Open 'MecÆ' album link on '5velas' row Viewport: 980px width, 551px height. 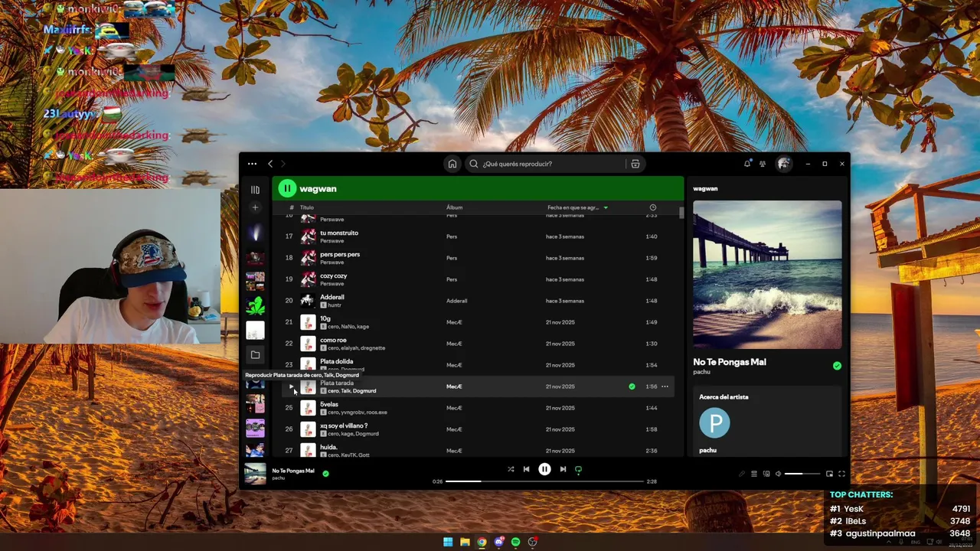pos(454,408)
